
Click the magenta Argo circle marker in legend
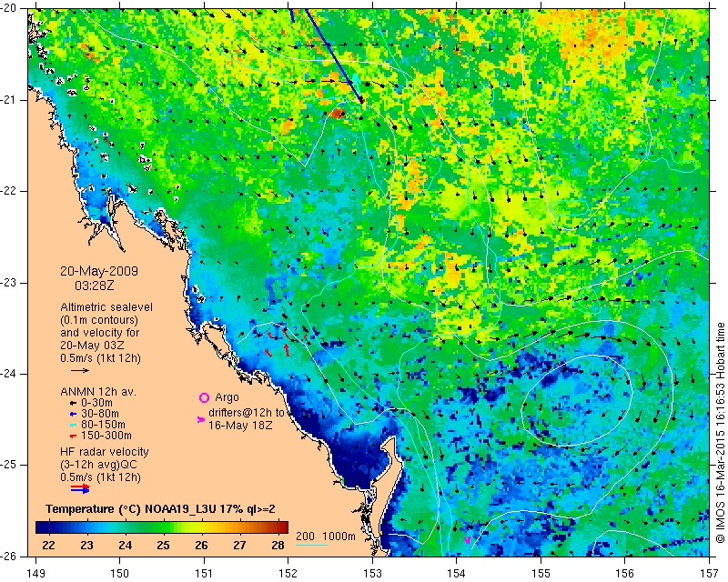pyautogui.click(x=204, y=397)
